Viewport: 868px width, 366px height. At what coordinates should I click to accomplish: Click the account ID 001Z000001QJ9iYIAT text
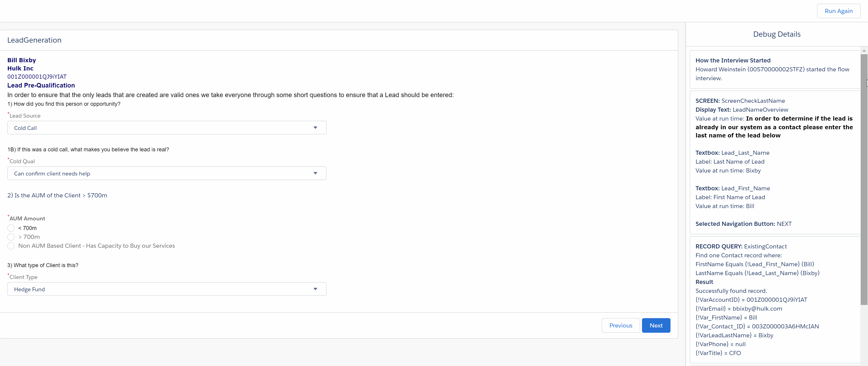tap(37, 77)
